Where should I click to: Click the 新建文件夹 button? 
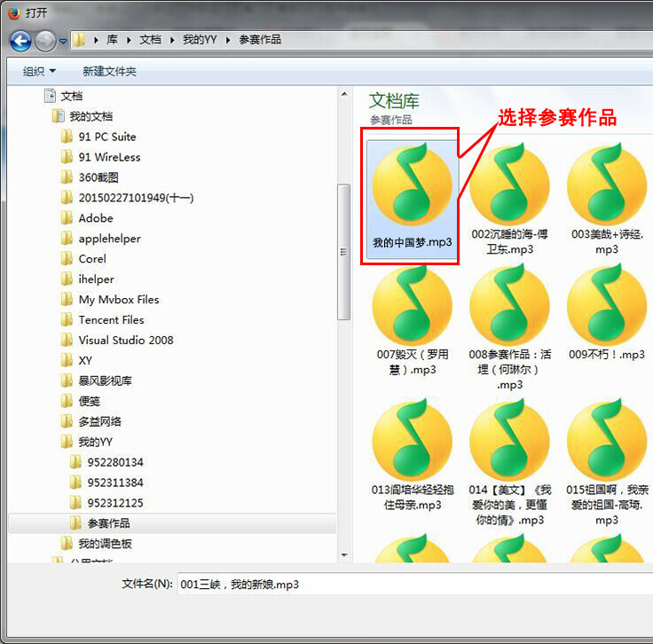coord(109,71)
